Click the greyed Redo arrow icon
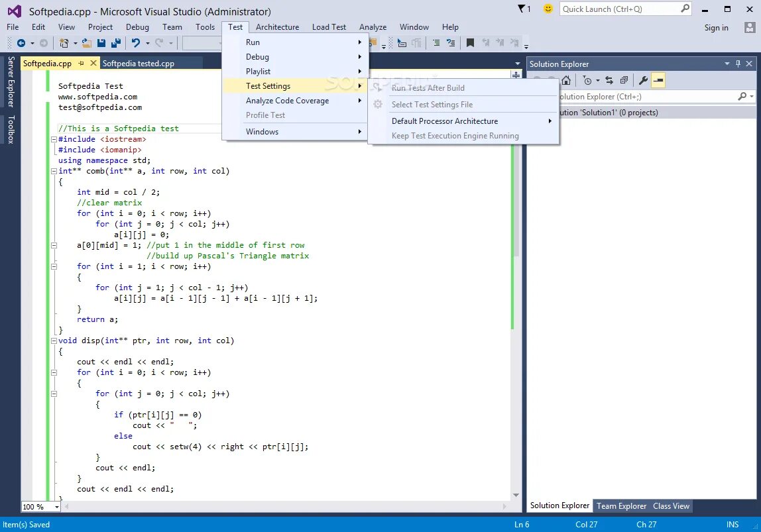 tap(158, 43)
